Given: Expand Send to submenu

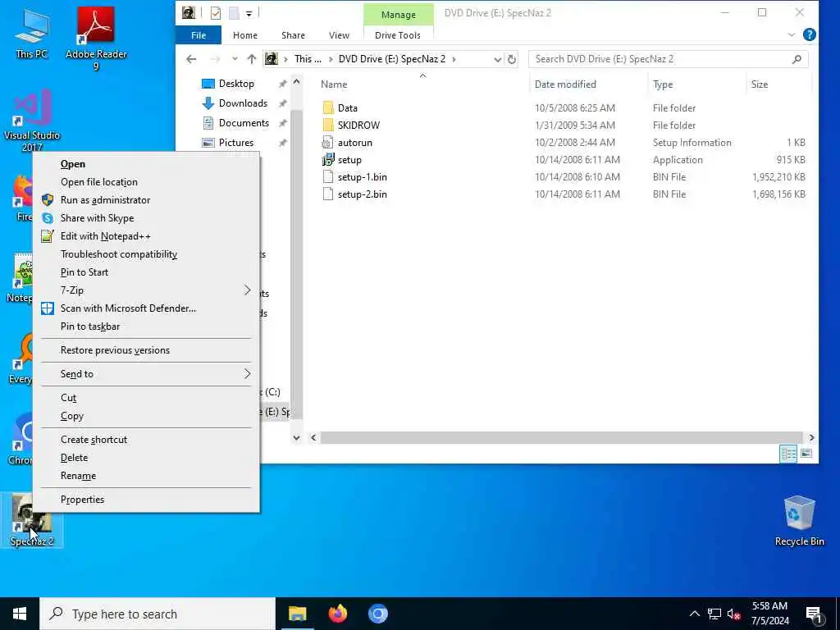Looking at the screenshot, I should pyautogui.click(x=247, y=373).
